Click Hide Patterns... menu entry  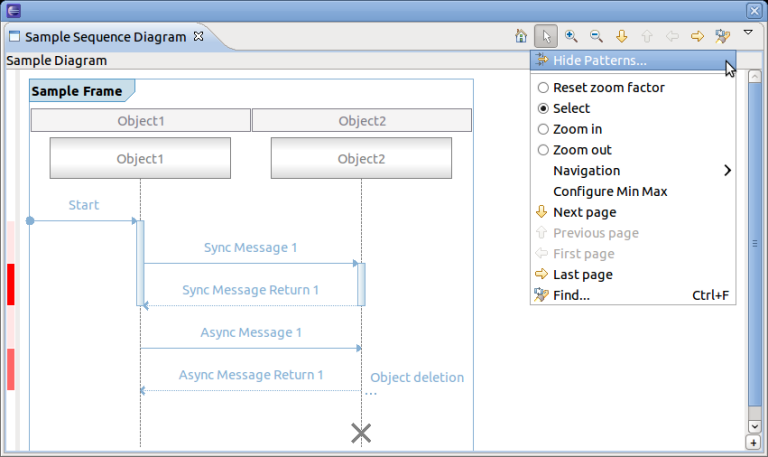click(600, 61)
